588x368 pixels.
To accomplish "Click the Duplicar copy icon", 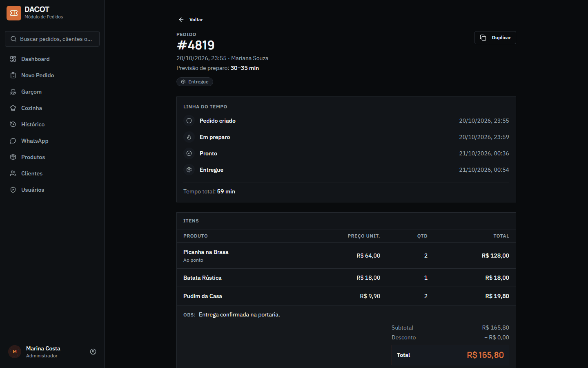I will tap(483, 38).
